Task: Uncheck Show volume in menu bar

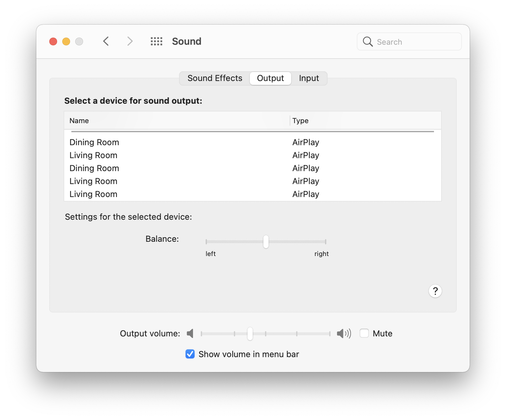Action: pyautogui.click(x=190, y=354)
